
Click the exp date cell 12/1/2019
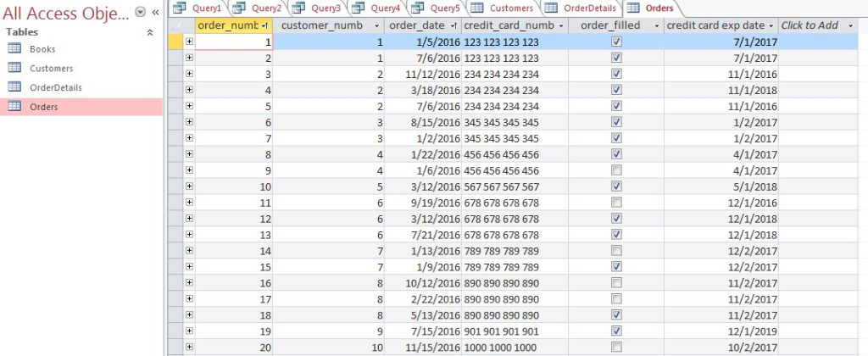click(x=721, y=331)
